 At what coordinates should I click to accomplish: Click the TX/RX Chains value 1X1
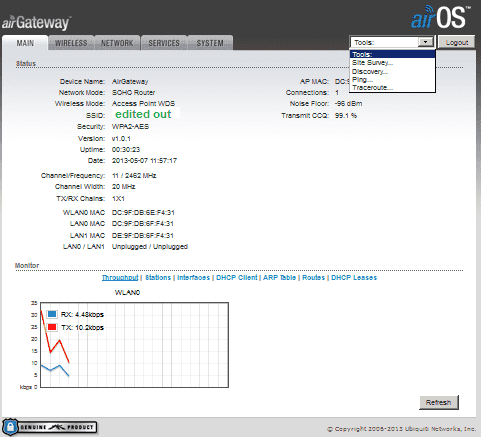coord(118,199)
